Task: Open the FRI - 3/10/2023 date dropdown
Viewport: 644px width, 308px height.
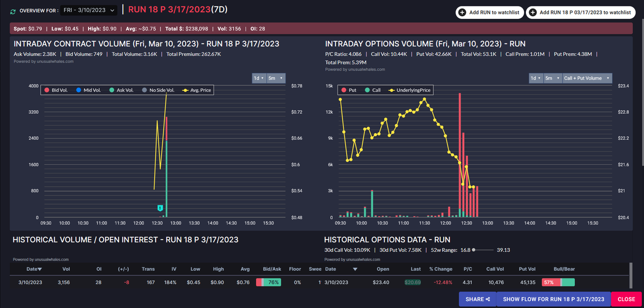Action: click(x=90, y=11)
